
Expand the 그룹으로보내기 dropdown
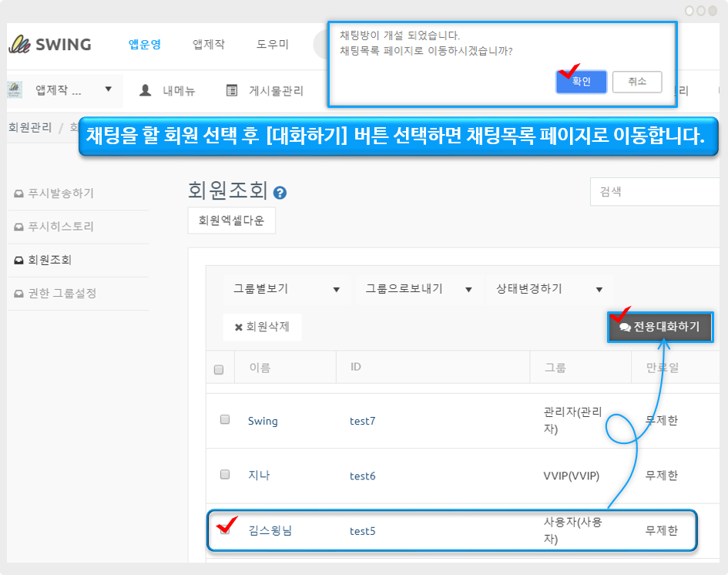(x=418, y=289)
